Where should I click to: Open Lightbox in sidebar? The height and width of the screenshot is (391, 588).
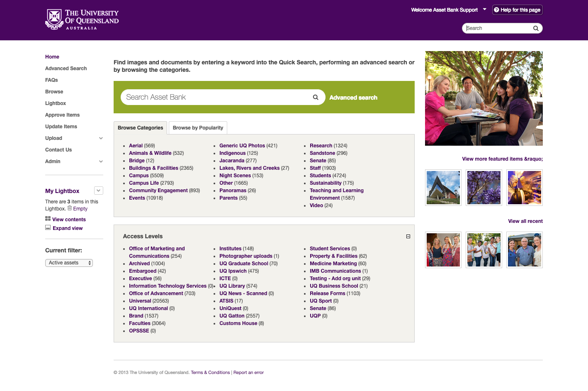pyautogui.click(x=56, y=103)
